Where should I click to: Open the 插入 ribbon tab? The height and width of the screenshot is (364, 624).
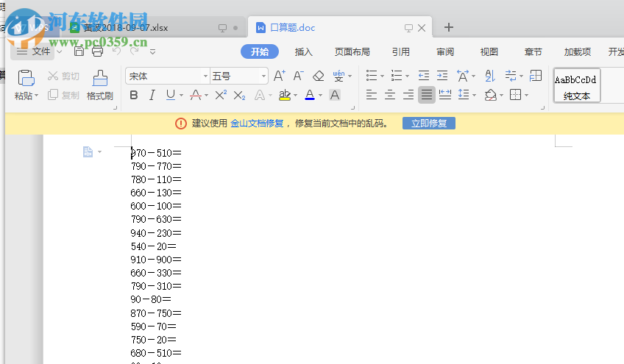tap(303, 51)
